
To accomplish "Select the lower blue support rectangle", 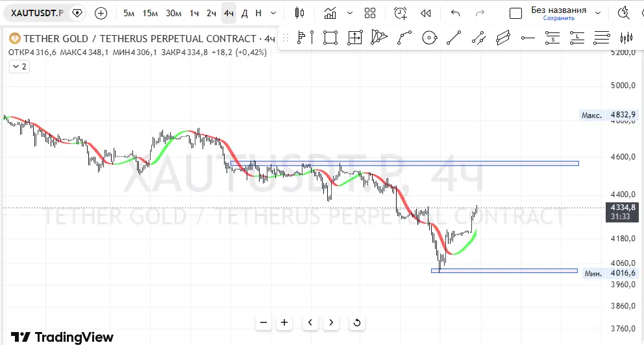I will coord(504,271).
